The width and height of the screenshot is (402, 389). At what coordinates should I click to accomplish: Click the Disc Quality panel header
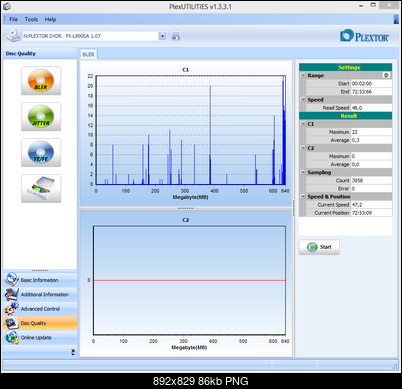coord(40,53)
